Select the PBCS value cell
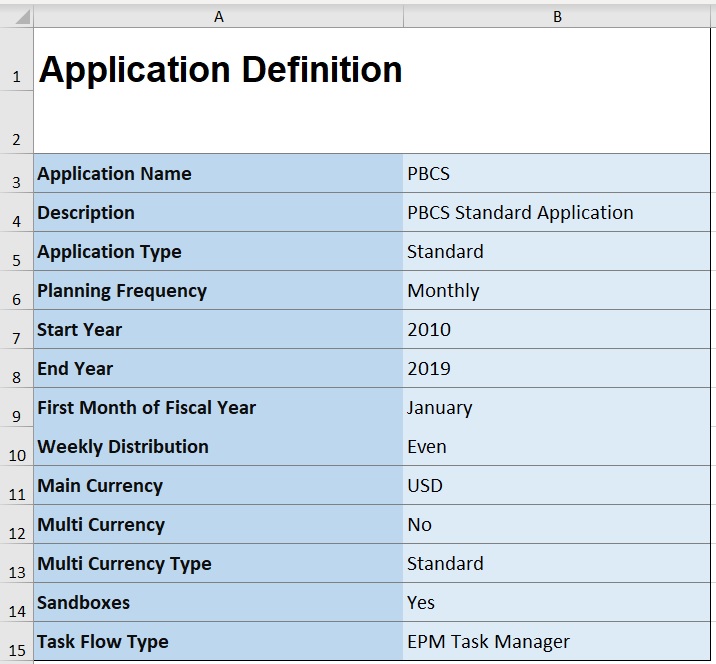 coord(557,174)
